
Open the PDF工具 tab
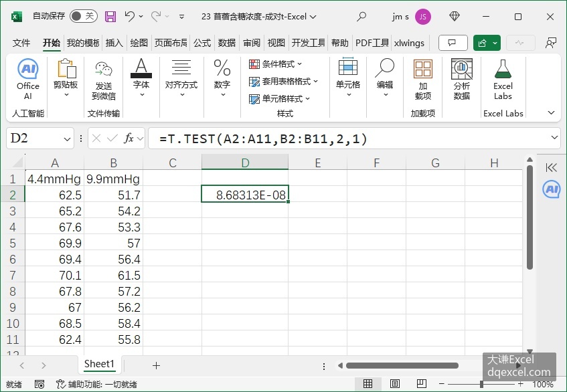click(x=372, y=43)
